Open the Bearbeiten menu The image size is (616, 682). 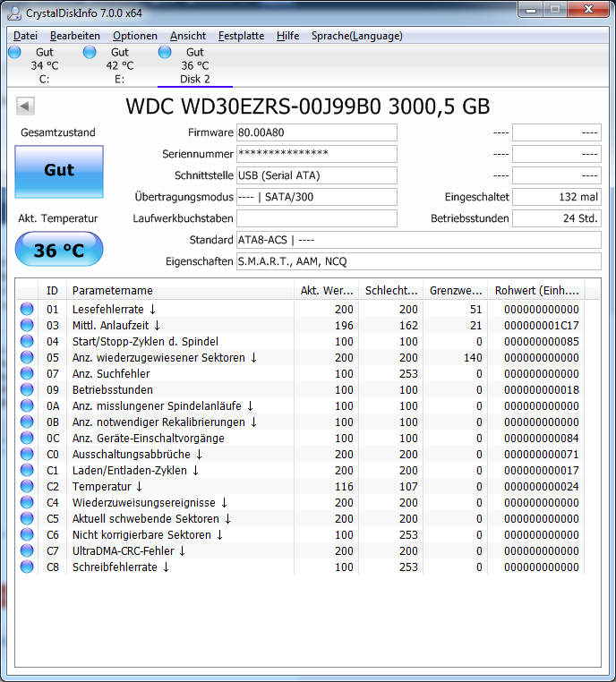75,36
